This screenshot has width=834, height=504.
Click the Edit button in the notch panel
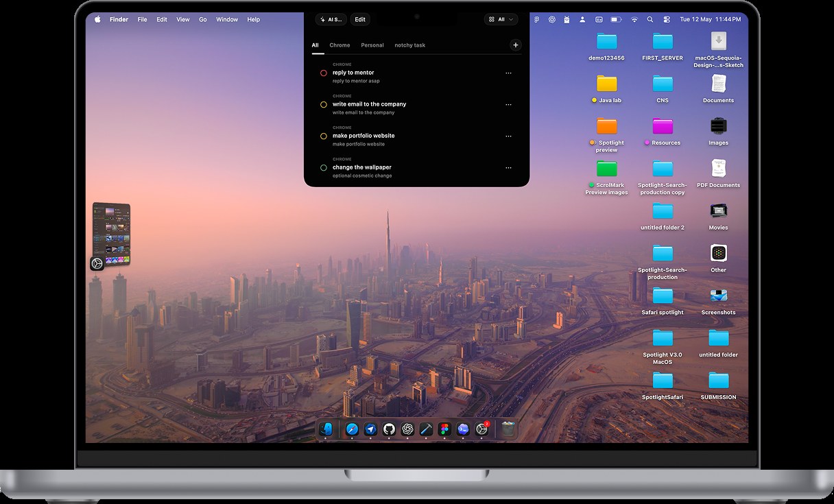tap(360, 20)
